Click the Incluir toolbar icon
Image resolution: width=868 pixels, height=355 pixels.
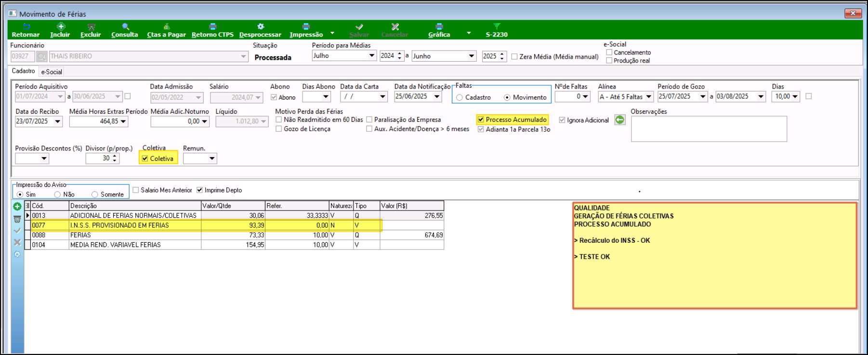coord(60,26)
